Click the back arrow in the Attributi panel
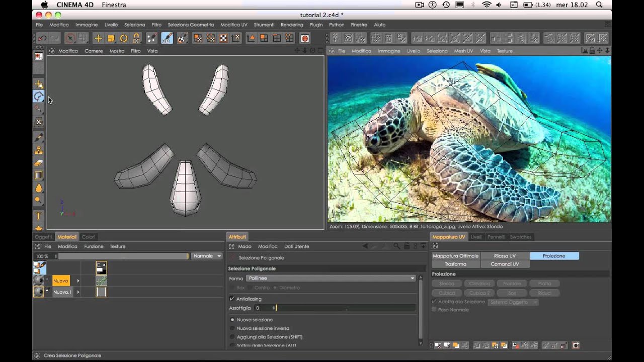The height and width of the screenshot is (362, 644). [366, 246]
